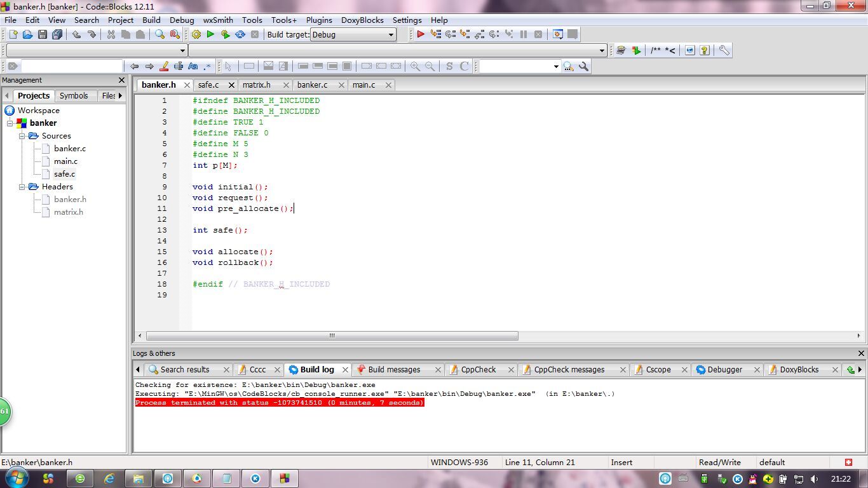Click the Save all files icon

[57, 34]
